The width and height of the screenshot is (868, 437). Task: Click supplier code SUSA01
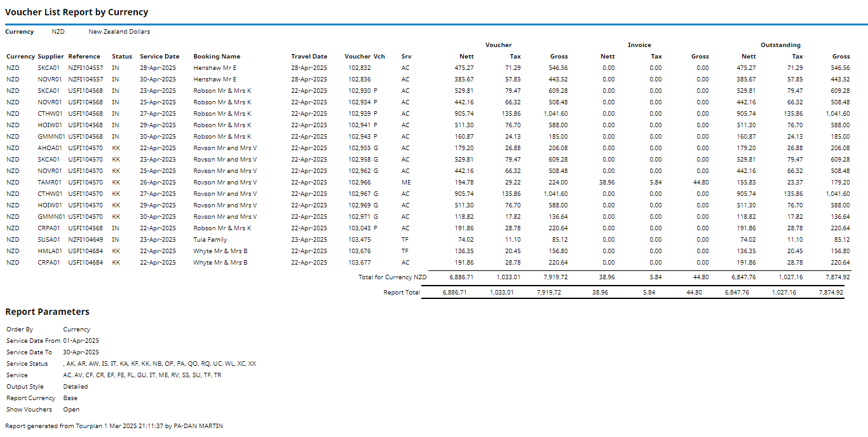49,240
